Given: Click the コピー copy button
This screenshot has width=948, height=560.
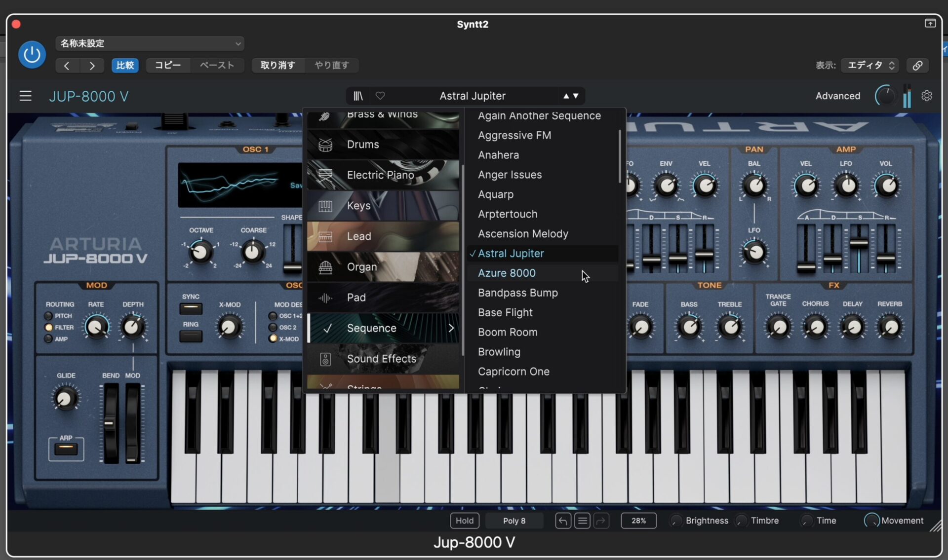Looking at the screenshot, I should pos(168,65).
